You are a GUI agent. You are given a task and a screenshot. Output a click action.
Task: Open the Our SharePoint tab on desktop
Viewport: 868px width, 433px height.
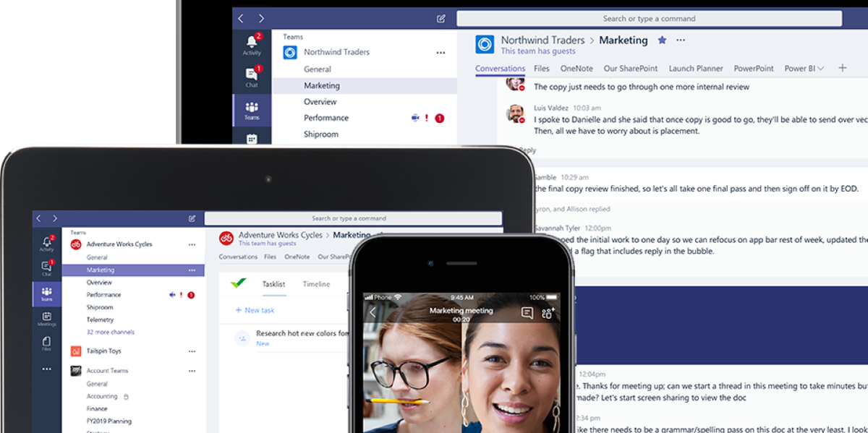pyautogui.click(x=631, y=69)
